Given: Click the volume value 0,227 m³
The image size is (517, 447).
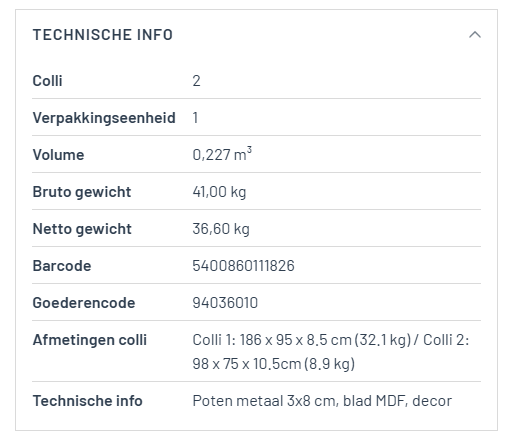Looking at the screenshot, I should click(x=222, y=154).
